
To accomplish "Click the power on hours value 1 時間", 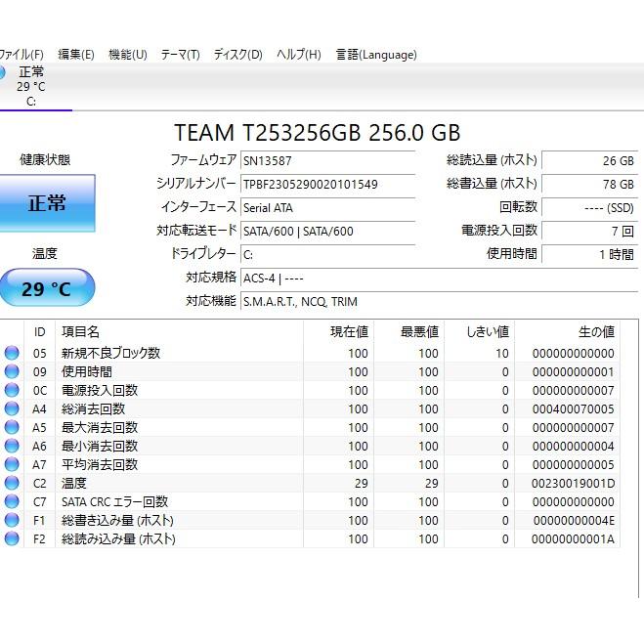I will [x=590, y=254].
